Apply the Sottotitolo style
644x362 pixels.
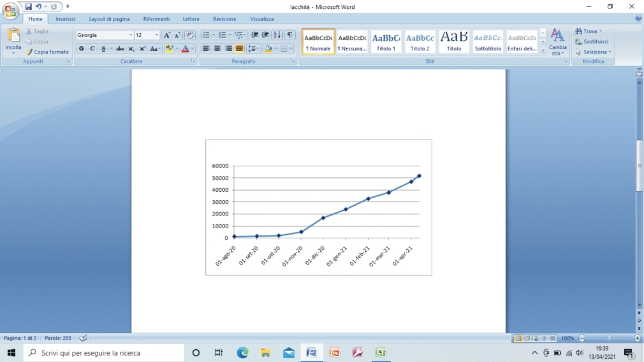488,41
